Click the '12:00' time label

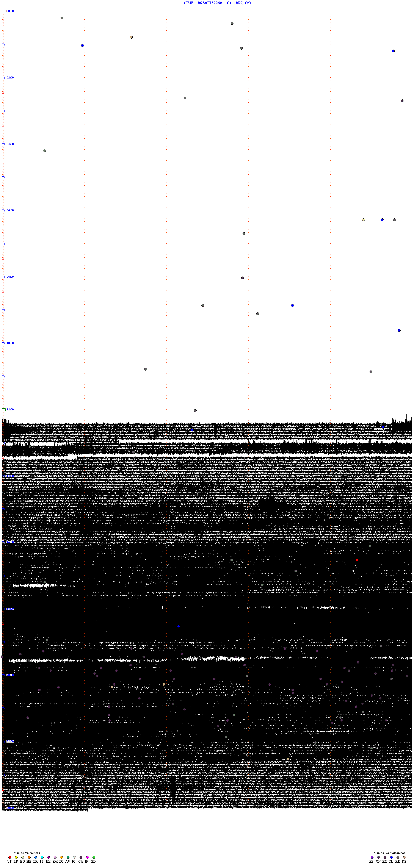(10, 409)
